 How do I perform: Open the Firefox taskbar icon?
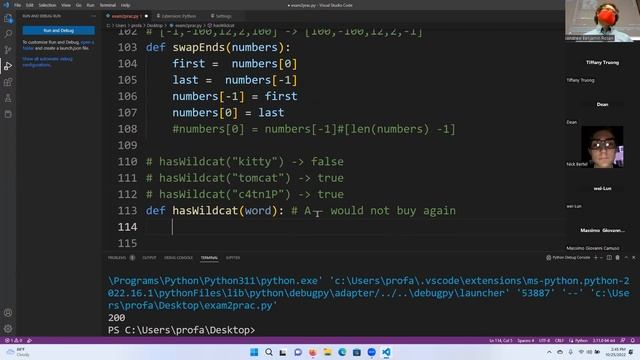pos(313,352)
